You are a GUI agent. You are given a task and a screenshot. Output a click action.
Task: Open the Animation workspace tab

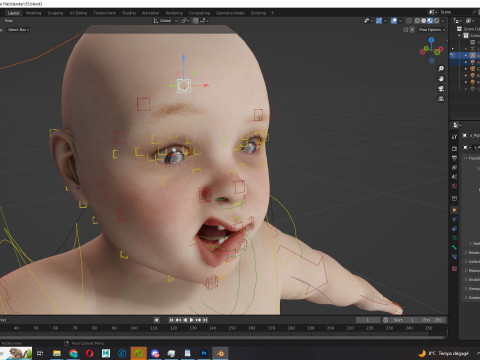coord(150,13)
